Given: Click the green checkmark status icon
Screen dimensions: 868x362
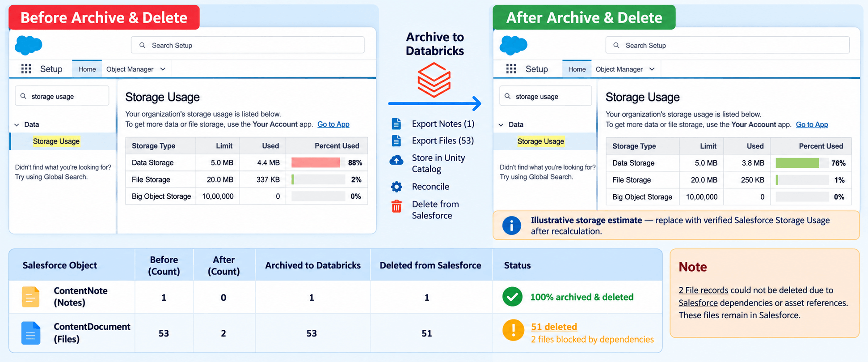Looking at the screenshot, I should [x=512, y=297].
